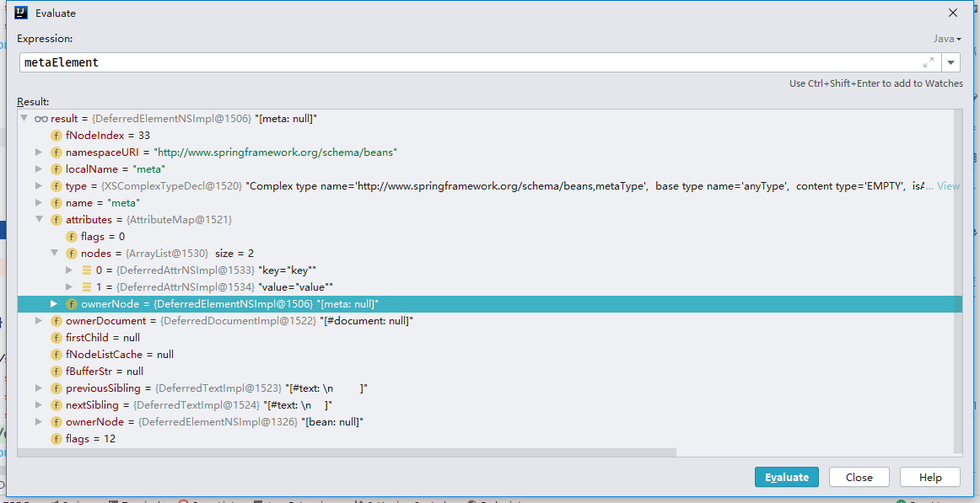Click the vertical scrollbar in results
Viewport: 980px width, 503px height.
(x=959, y=281)
